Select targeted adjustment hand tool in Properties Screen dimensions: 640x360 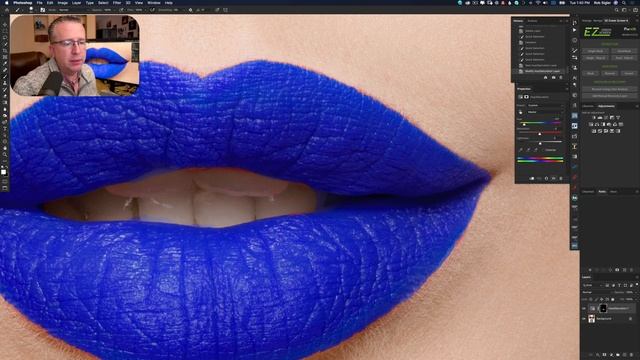click(521, 112)
